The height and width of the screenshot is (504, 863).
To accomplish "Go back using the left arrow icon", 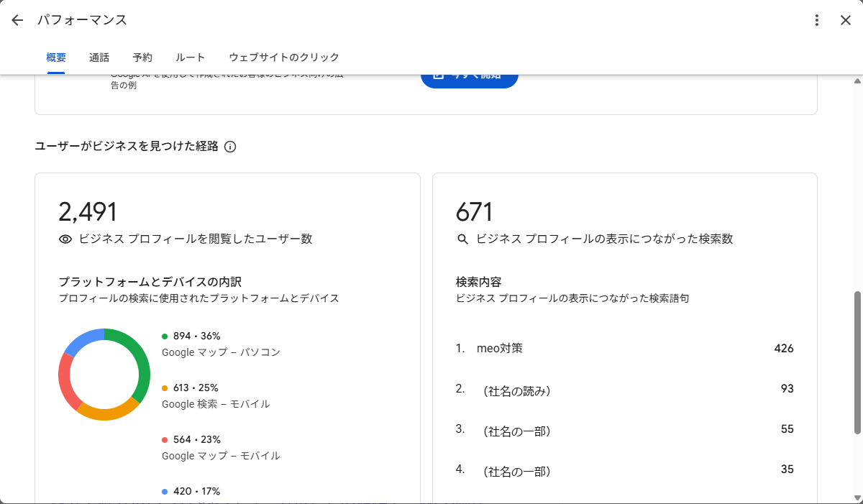I will 17,20.
